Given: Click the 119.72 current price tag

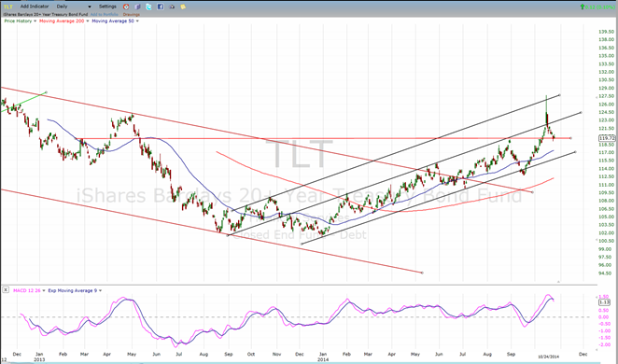Looking at the screenshot, I should pos(607,138).
